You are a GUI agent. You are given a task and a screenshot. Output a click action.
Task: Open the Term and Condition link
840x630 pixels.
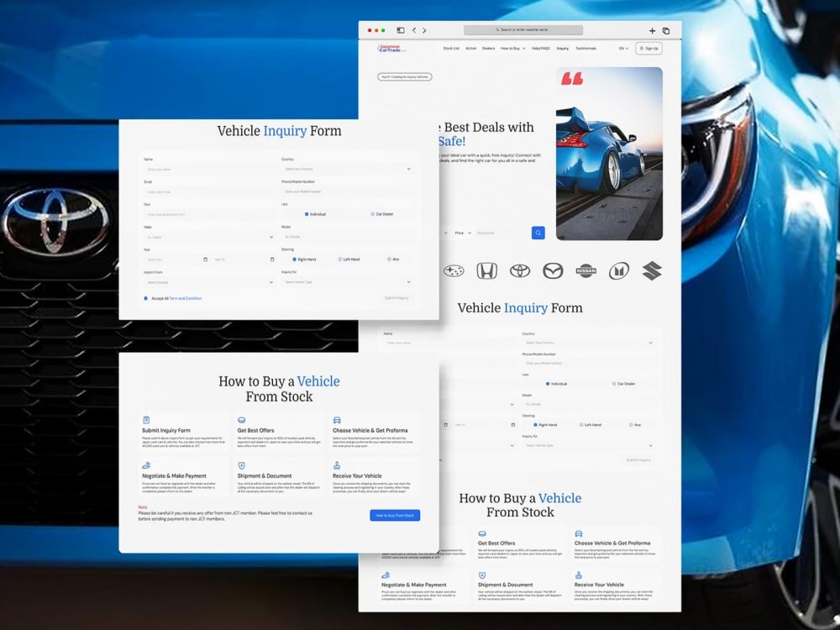186,298
